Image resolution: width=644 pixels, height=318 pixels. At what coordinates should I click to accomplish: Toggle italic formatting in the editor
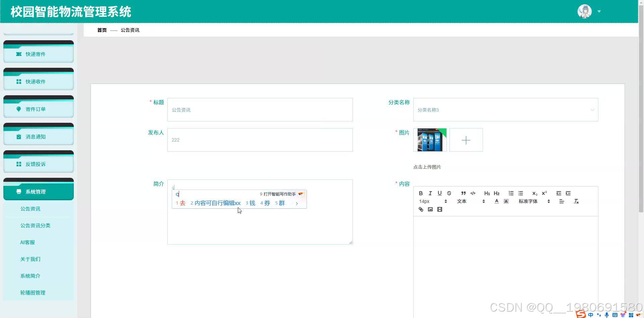[430, 193]
